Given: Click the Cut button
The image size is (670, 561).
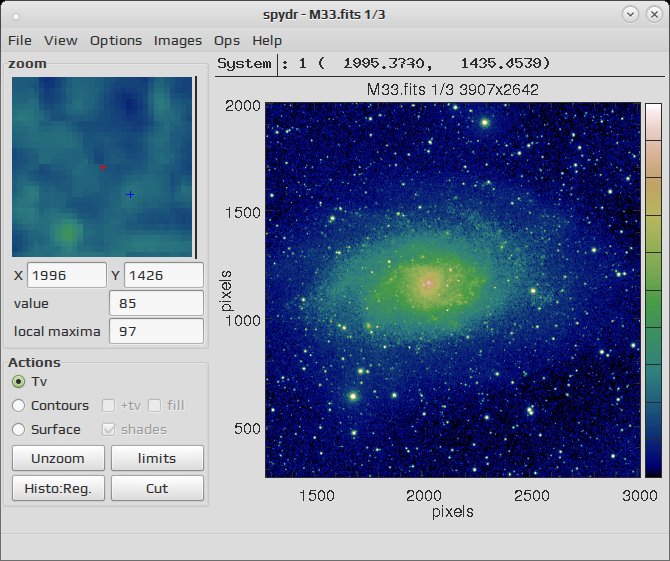Looking at the screenshot, I should [157, 488].
